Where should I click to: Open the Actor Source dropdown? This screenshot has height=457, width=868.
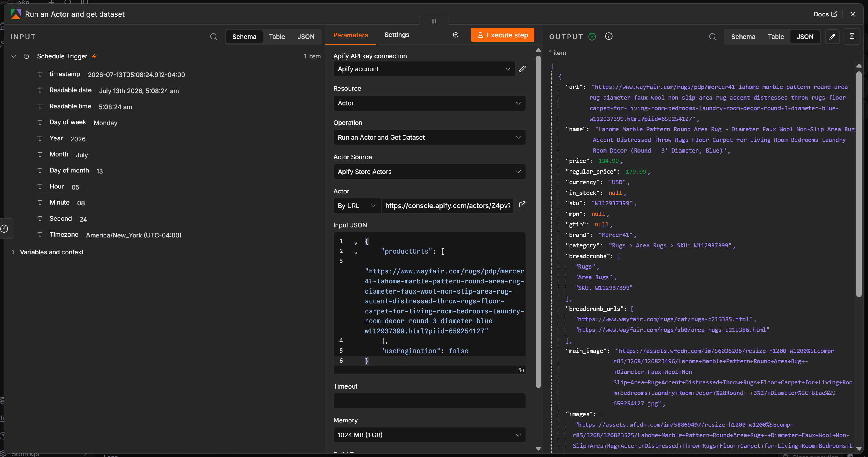[x=429, y=172]
